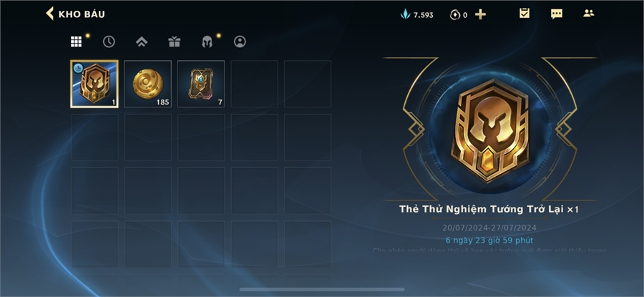Open the gift box category tab
Viewport: 644px width, 297px height.
[x=174, y=42]
